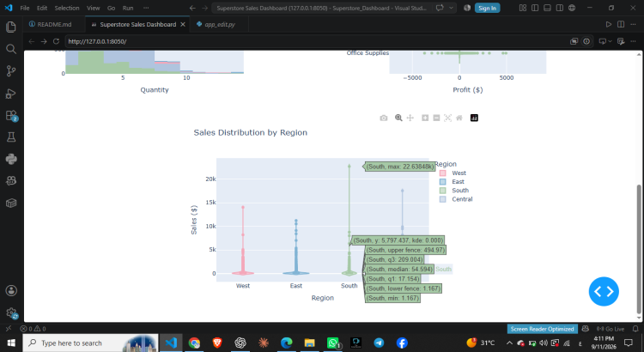Click the blue Dash debug menu button
The width and height of the screenshot is (644, 352).
[604, 291]
